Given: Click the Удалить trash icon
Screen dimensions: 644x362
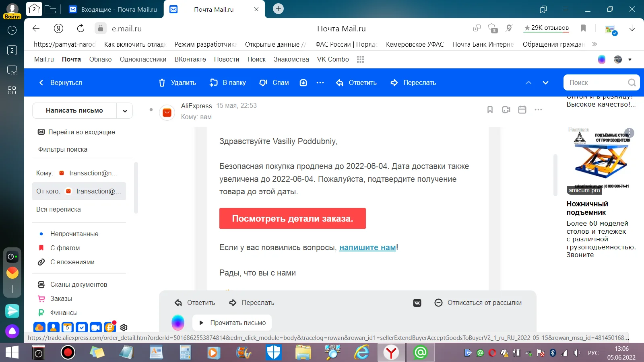Looking at the screenshot, I should point(162,82).
